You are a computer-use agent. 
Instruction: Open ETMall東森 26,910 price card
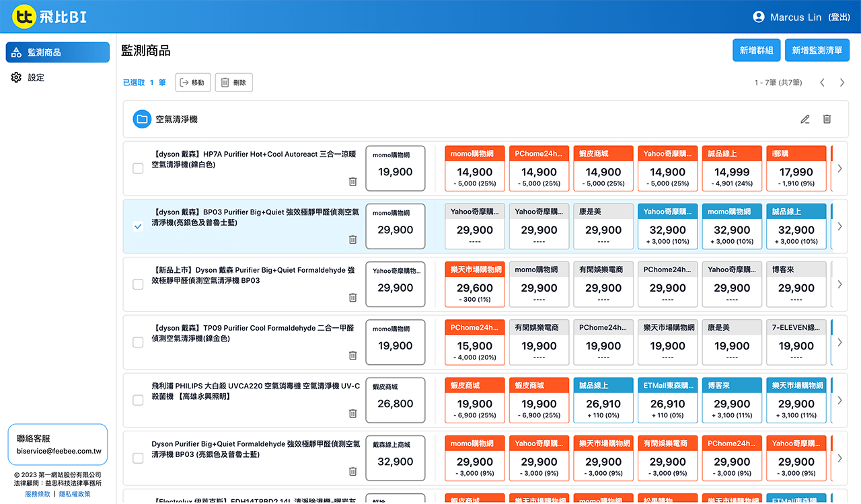pos(668,402)
